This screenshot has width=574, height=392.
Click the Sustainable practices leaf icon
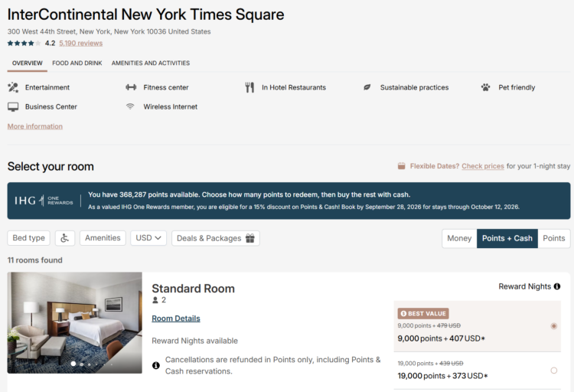(x=367, y=87)
